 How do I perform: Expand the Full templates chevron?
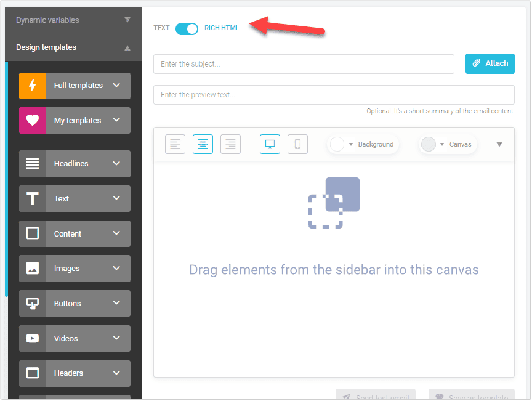[x=116, y=85]
